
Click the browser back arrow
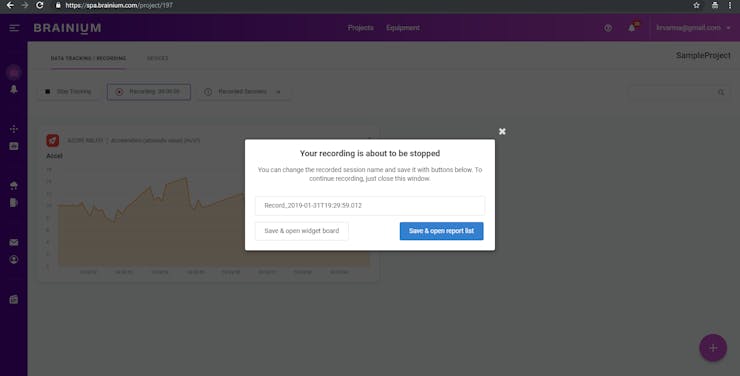pyautogui.click(x=10, y=5)
